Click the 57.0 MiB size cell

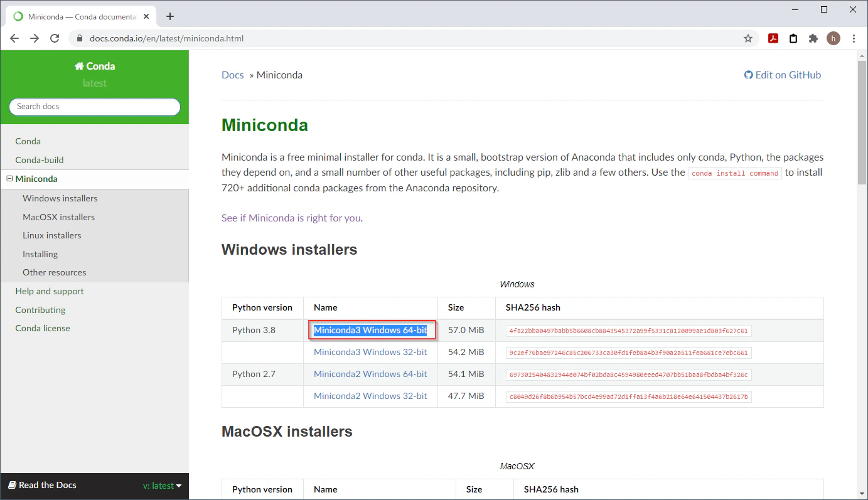point(466,330)
